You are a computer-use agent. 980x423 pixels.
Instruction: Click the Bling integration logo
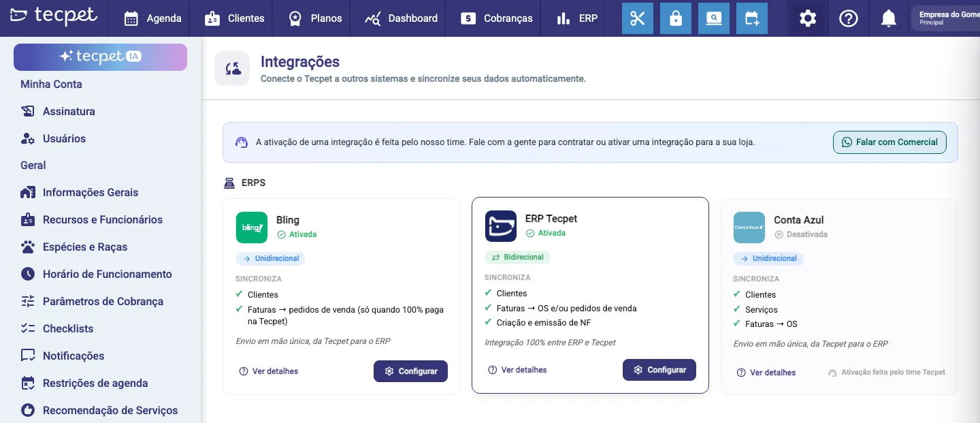(x=252, y=228)
